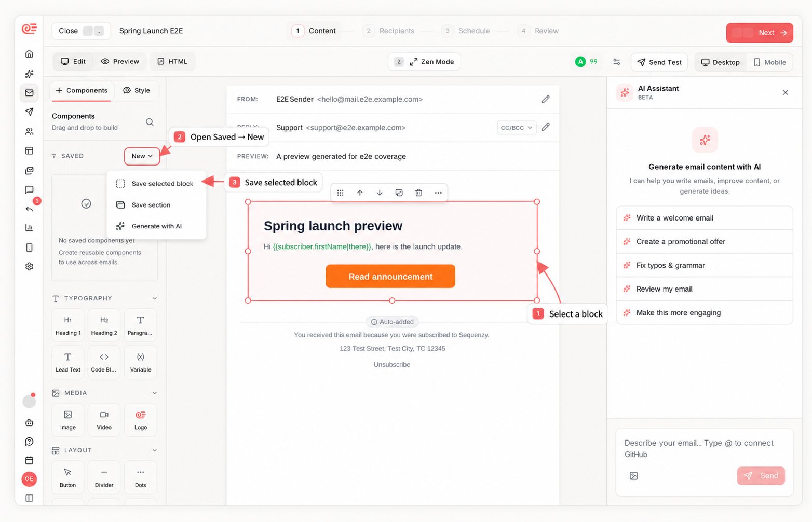
Task: Click Read announcement button in email
Action: click(390, 277)
